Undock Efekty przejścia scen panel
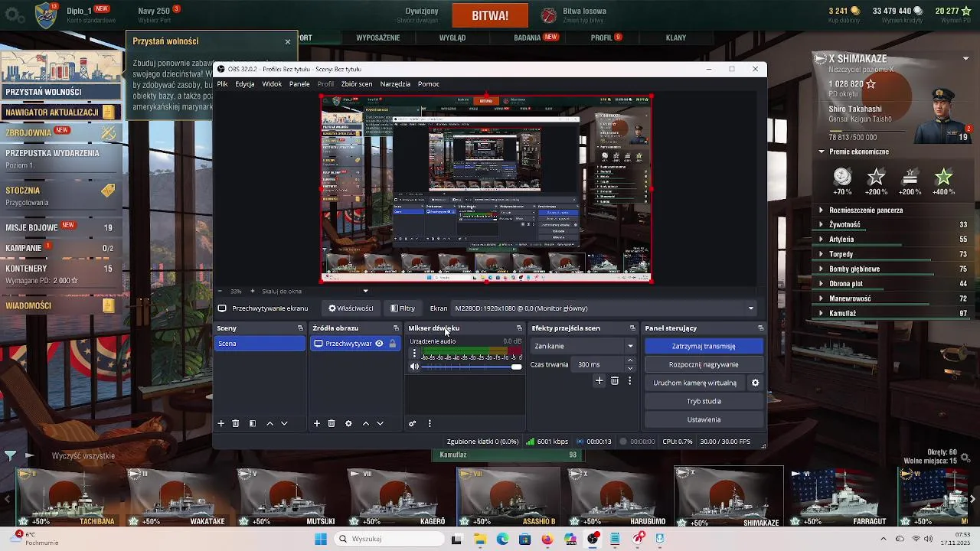 click(x=632, y=328)
